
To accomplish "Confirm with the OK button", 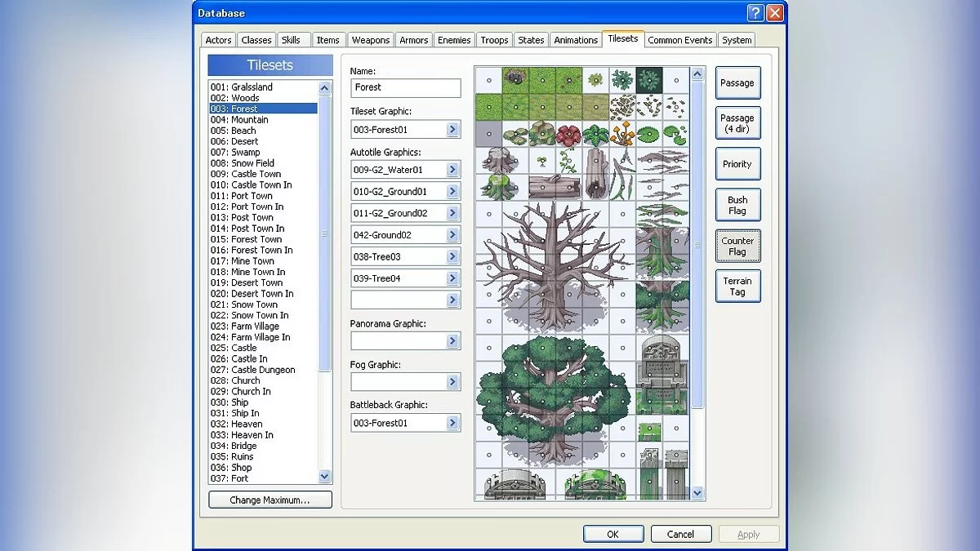I will click(613, 535).
